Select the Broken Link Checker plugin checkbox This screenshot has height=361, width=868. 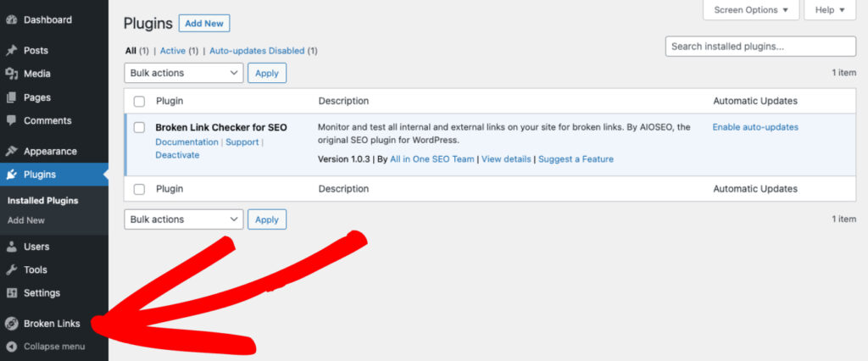coord(140,128)
